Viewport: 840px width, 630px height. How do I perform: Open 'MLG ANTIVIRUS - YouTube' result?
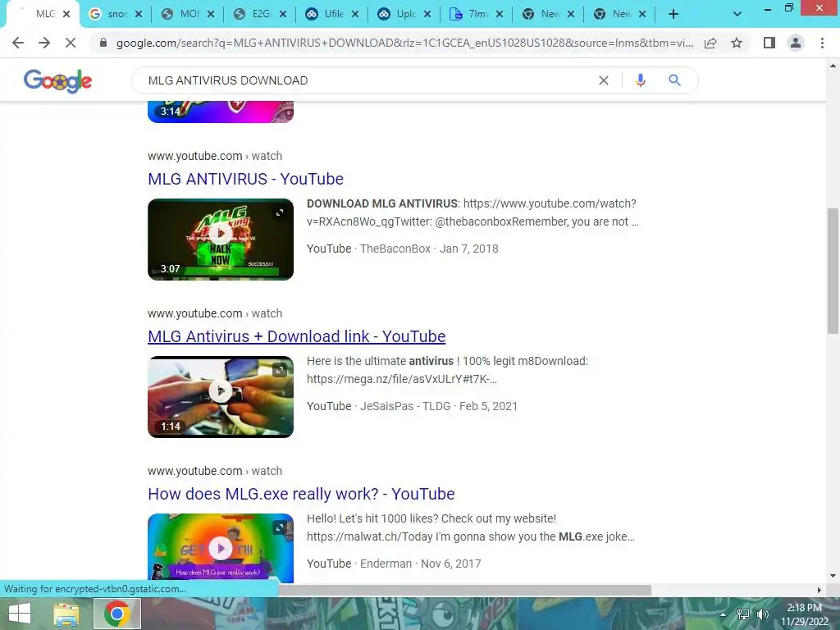pos(245,179)
